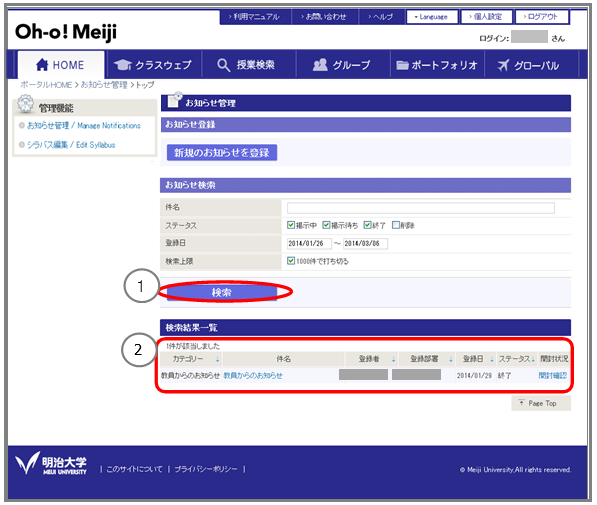Click お知らせ管理 breadcrumb link
Screen dimensions: 597x505
click(104, 85)
